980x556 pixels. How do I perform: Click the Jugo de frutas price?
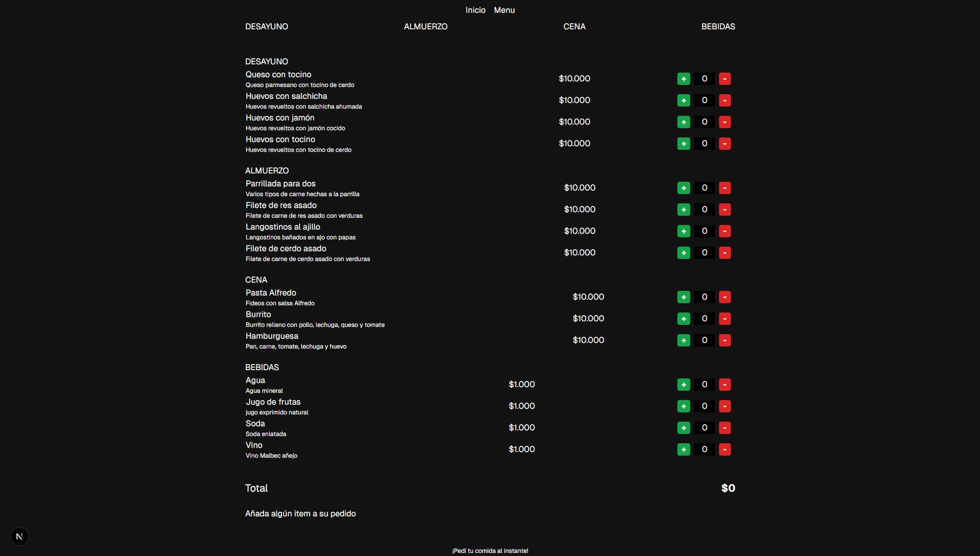[521, 406]
